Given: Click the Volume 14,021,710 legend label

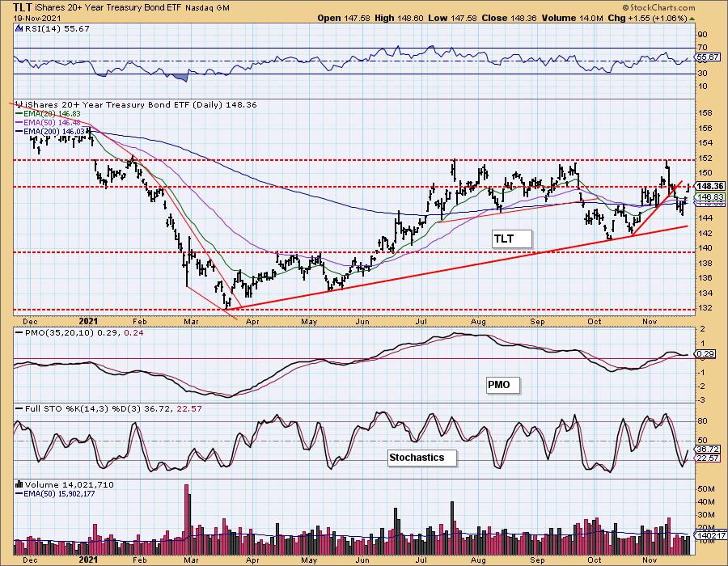Looking at the screenshot, I should (x=70, y=484).
